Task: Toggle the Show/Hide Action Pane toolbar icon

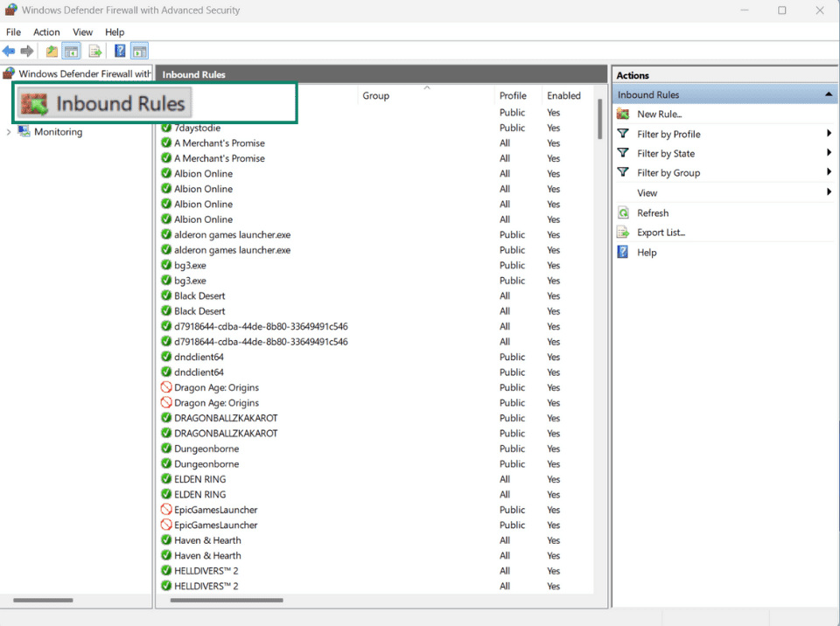Action: pos(139,51)
